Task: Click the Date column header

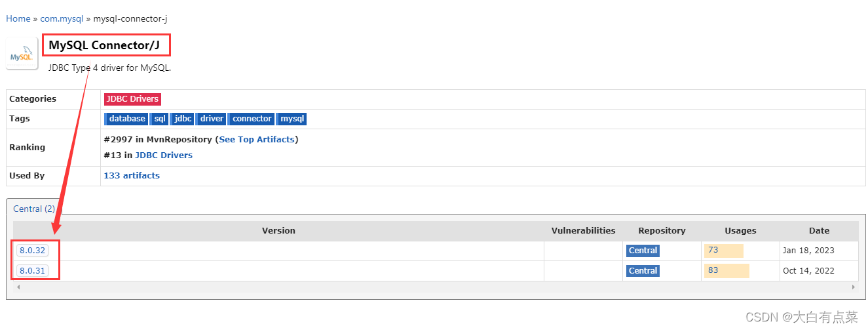Action: pyautogui.click(x=819, y=231)
